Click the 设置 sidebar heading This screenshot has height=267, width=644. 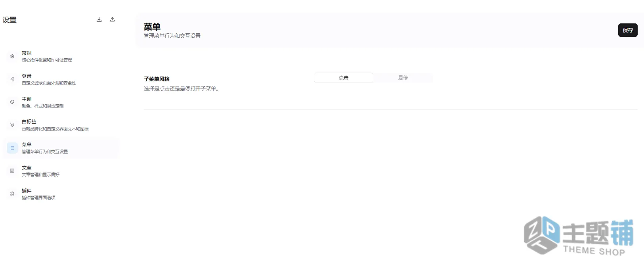point(10,20)
